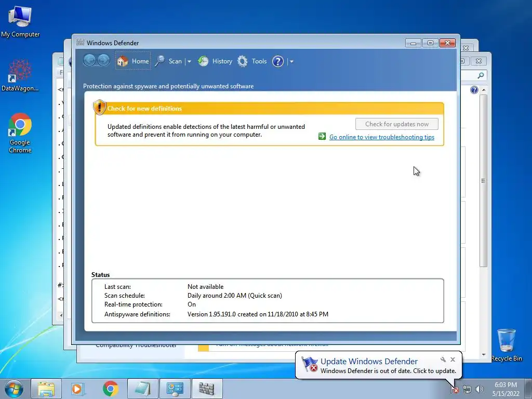This screenshot has height=399, width=532.
Task: Click the Not available last scan value
Action: [x=205, y=287]
